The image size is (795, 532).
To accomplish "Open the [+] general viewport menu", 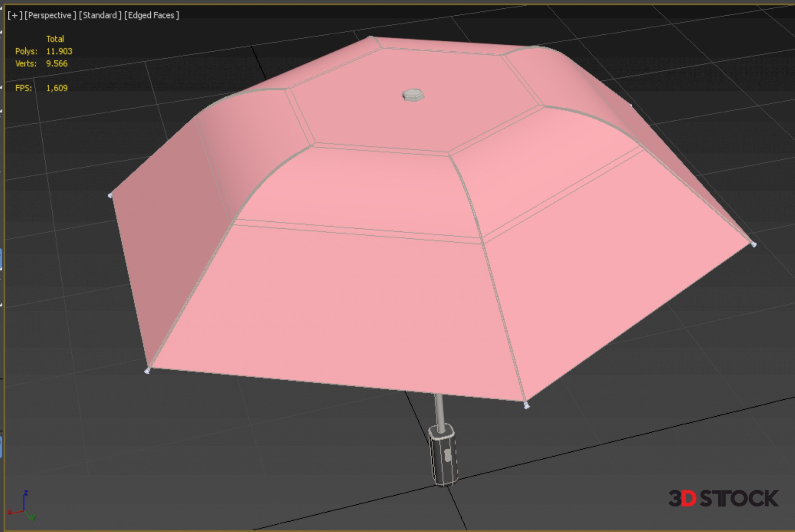I will [x=15, y=15].
